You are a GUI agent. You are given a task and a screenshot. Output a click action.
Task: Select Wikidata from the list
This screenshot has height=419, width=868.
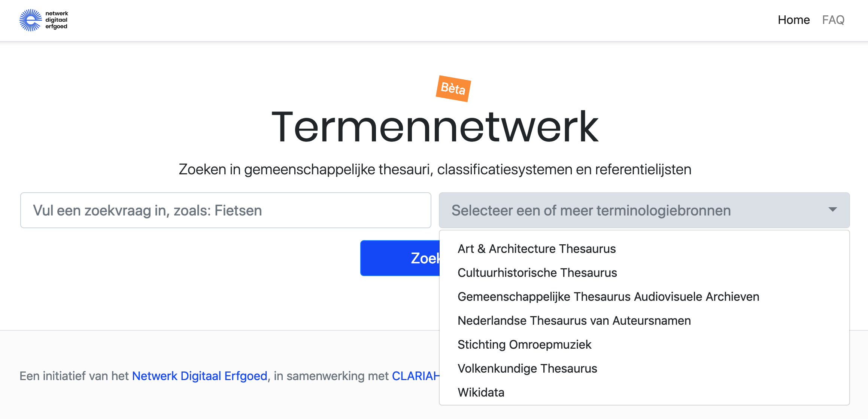(481, 392)
